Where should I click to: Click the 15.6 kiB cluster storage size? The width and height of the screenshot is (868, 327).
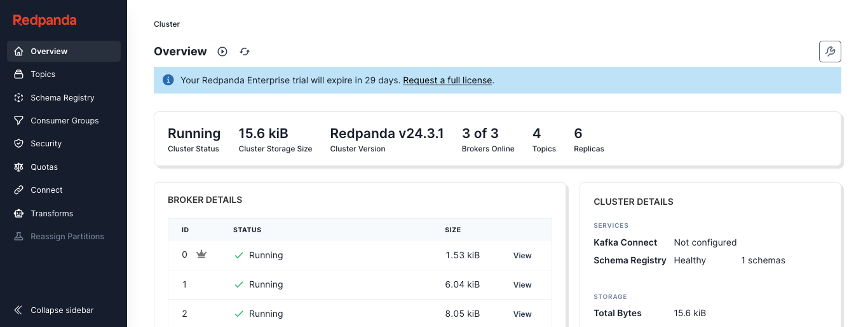click(x=263, y=134)
